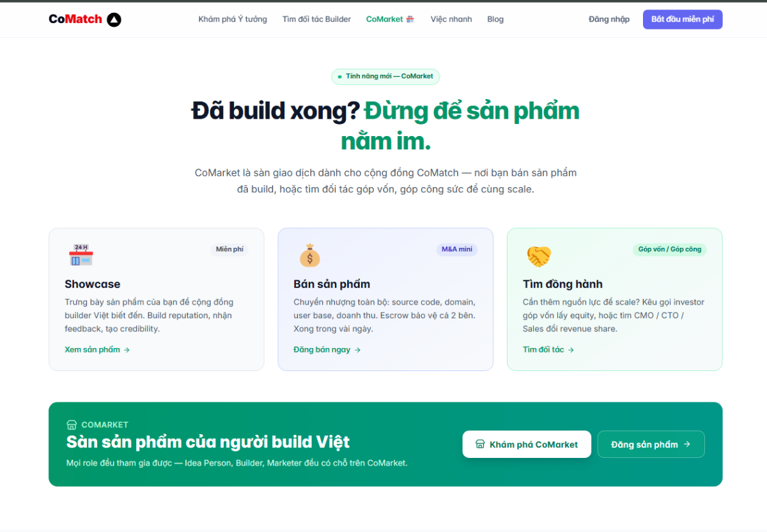Click the Showcase card heading
Viewport: 767px width, 532px height.
pos(93,284)
